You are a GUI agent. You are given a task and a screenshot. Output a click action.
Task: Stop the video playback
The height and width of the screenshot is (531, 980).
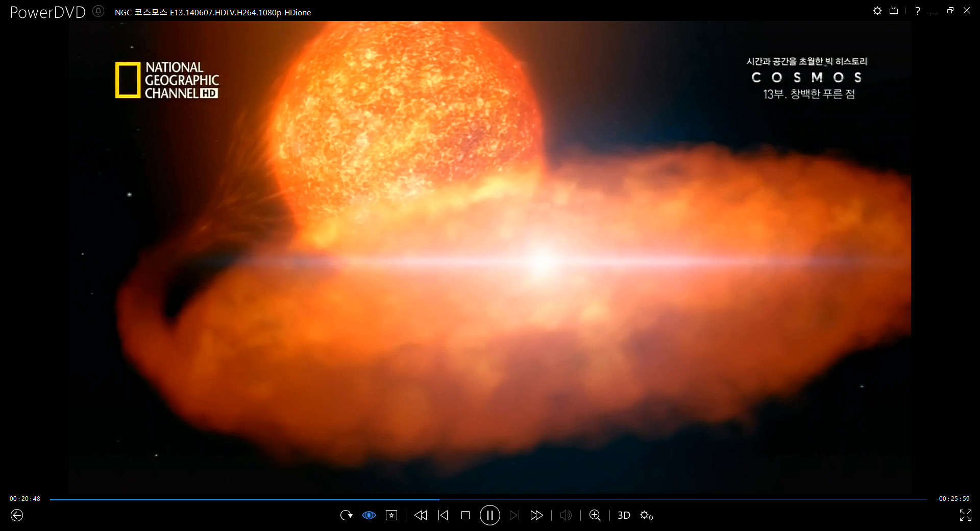coord(465,515)
